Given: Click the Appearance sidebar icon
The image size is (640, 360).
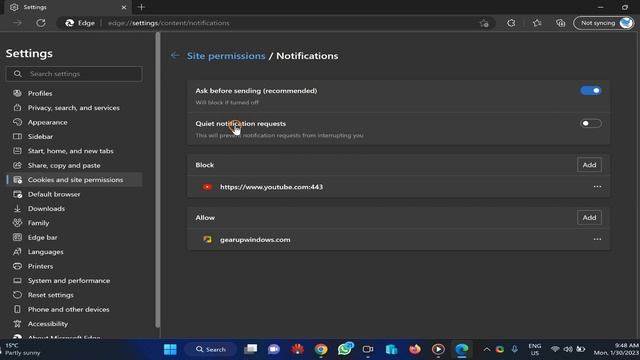Looking at the screenshot, I should [x=17, y=122].
